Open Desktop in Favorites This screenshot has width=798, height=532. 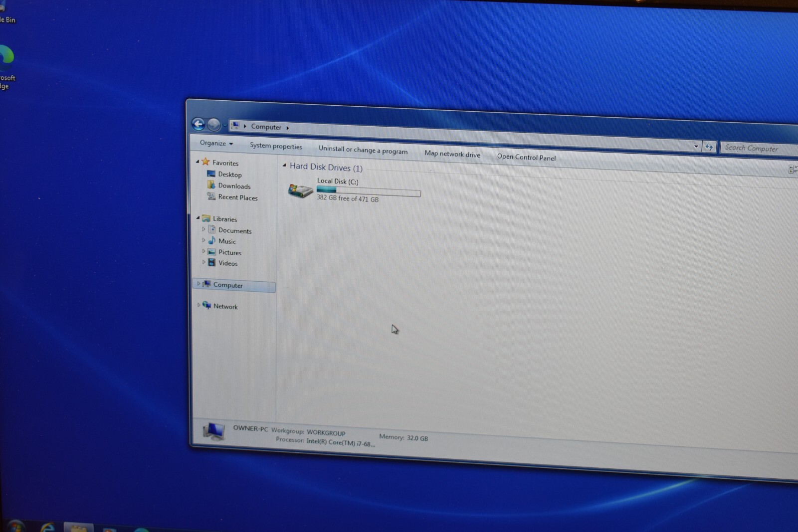(230, 175)
